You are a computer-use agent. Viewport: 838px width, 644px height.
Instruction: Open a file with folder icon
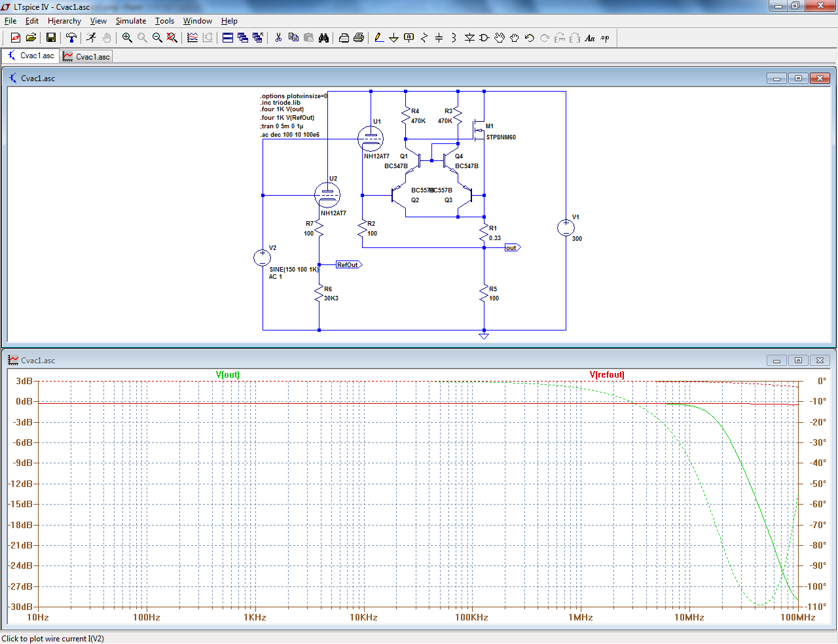click(x=31, y=38)
